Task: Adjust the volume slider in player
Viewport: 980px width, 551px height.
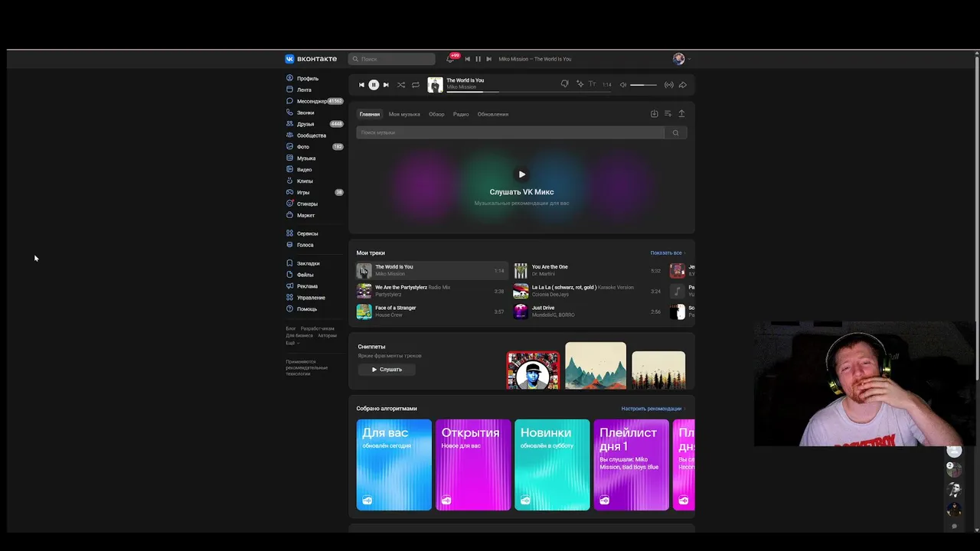Action: pos(643,85)
